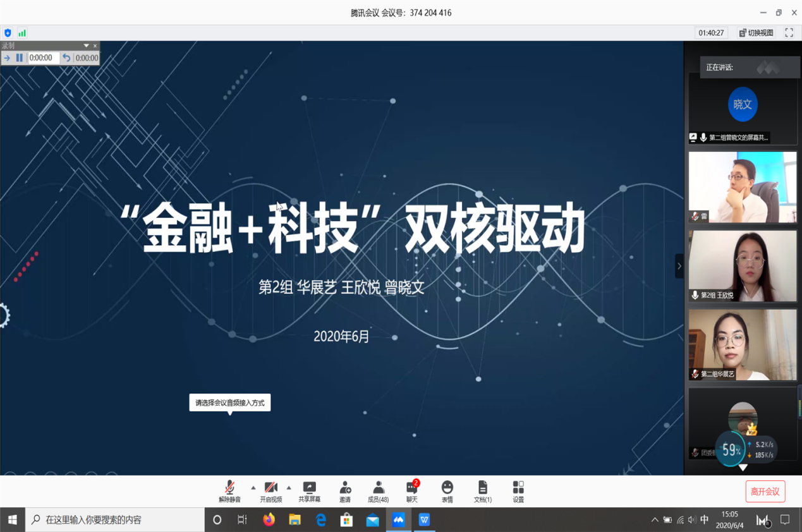Screen dimensions: 802x532
Task: Click the 邀请 invite icon
Action: 345,491
